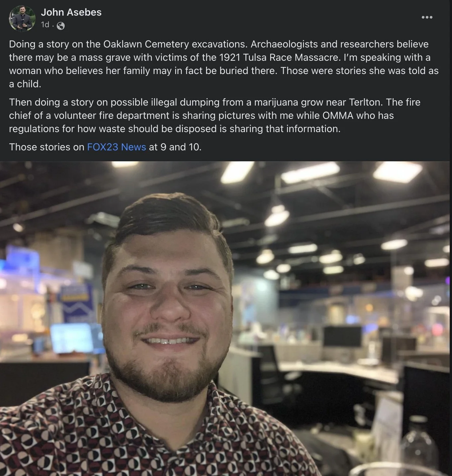The width and height of the screenshot is (452, 476).
Task: Open the newsroom selfie photo attachment
Action: [226, 319]
